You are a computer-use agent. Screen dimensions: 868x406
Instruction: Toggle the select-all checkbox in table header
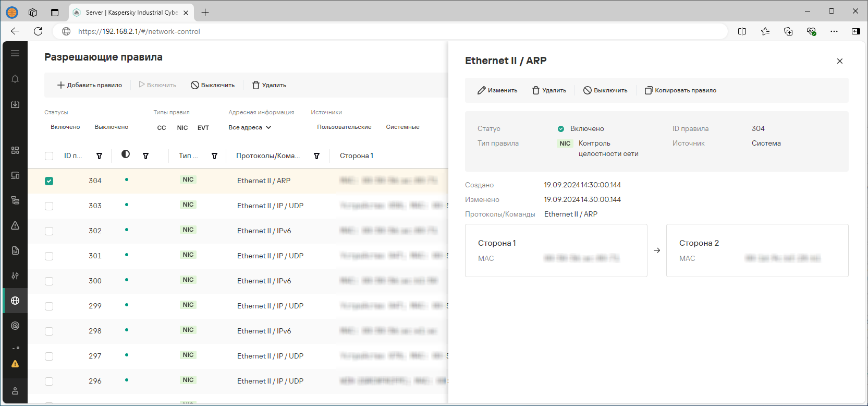(49, 156)
